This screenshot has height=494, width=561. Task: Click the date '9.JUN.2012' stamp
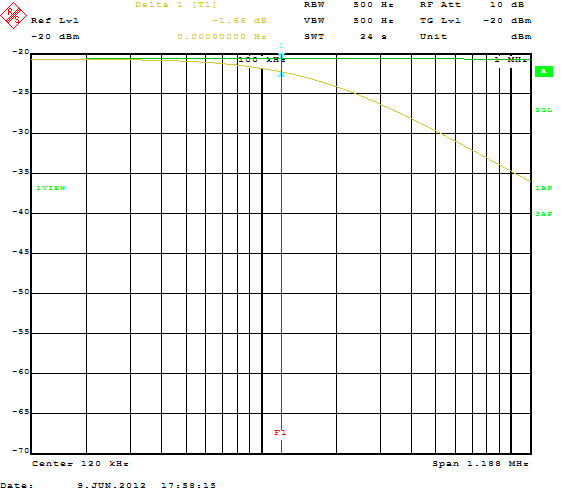112,485
